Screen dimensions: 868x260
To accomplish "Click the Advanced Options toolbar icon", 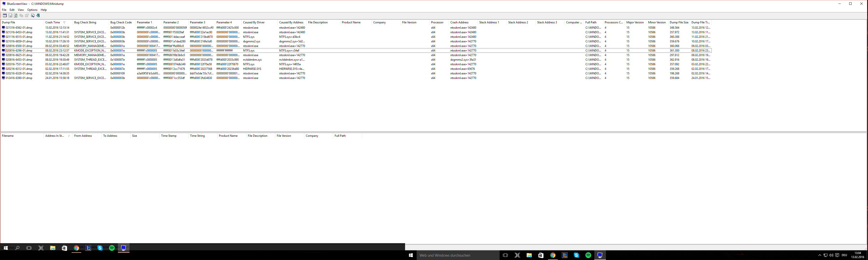I will [5, 15].
